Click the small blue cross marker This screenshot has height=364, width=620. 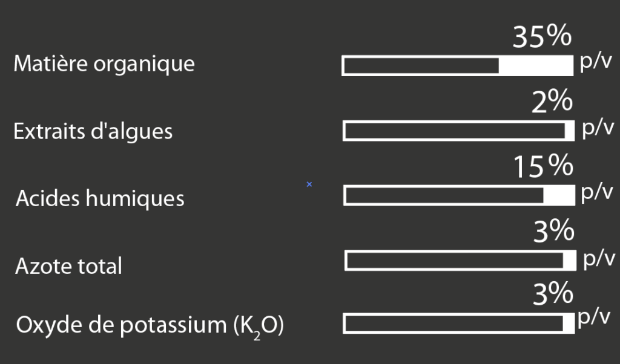pos(309,184)
